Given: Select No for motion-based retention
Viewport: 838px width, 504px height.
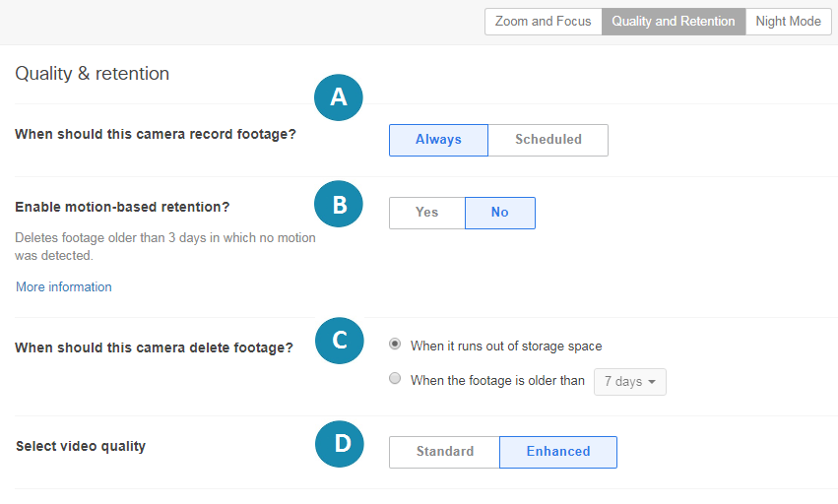Looking at the screenshot, I should (499, 213).
